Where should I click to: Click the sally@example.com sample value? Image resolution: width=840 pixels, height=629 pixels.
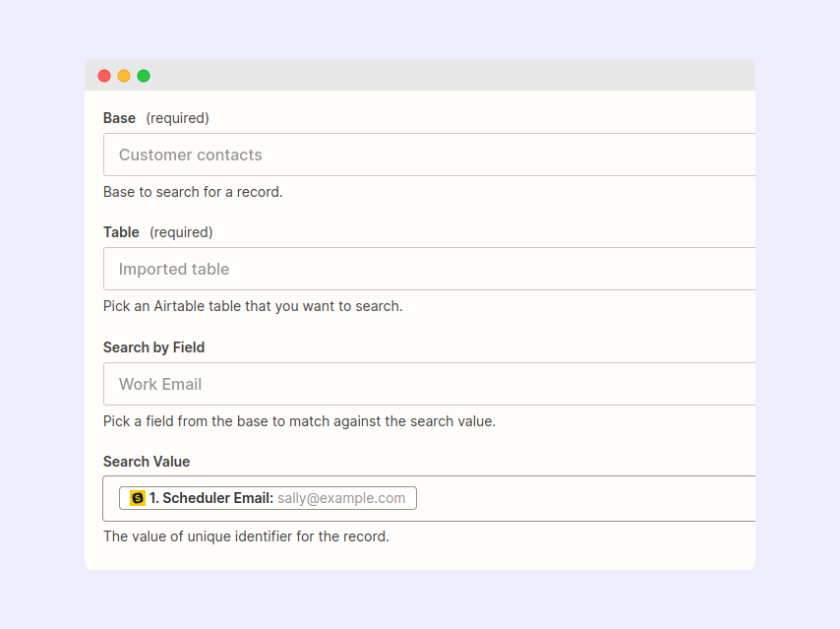(x=341, y=498)
